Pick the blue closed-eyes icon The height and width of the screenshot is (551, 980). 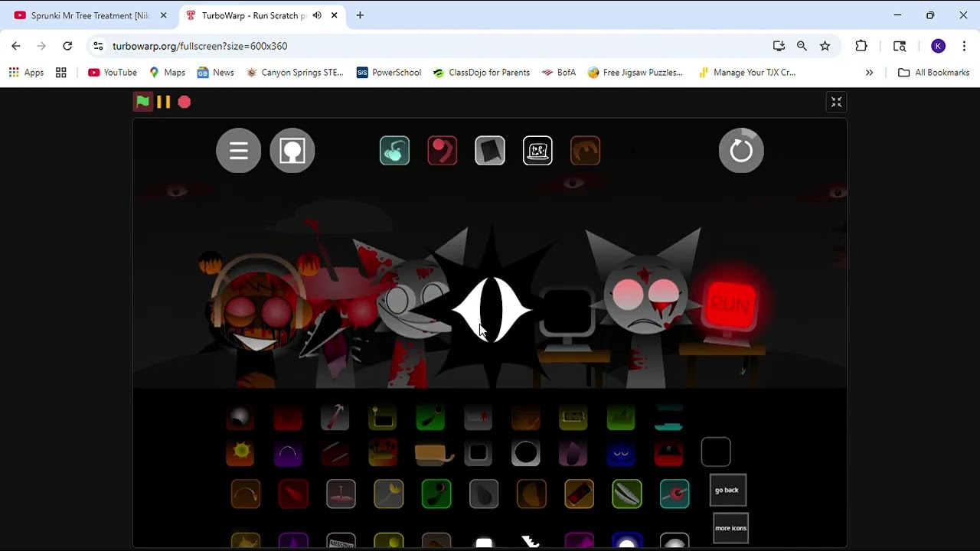[x=621, y=452]
